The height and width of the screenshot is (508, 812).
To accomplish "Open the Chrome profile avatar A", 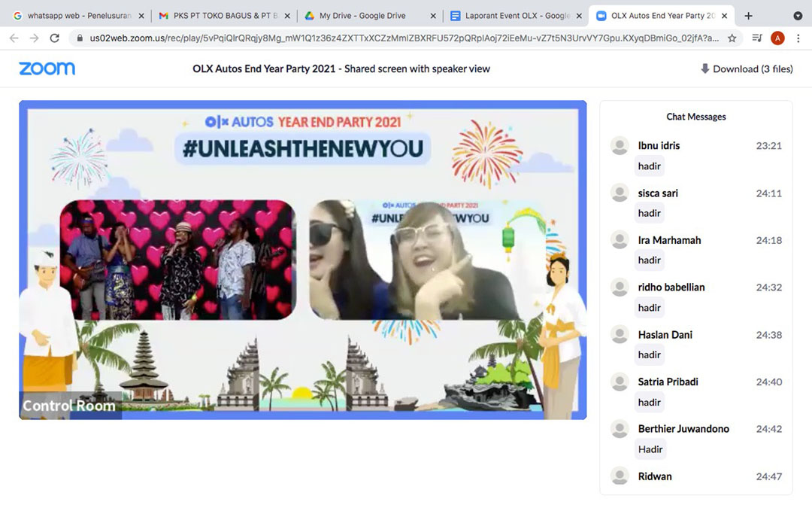I will (x=777, y=38).
